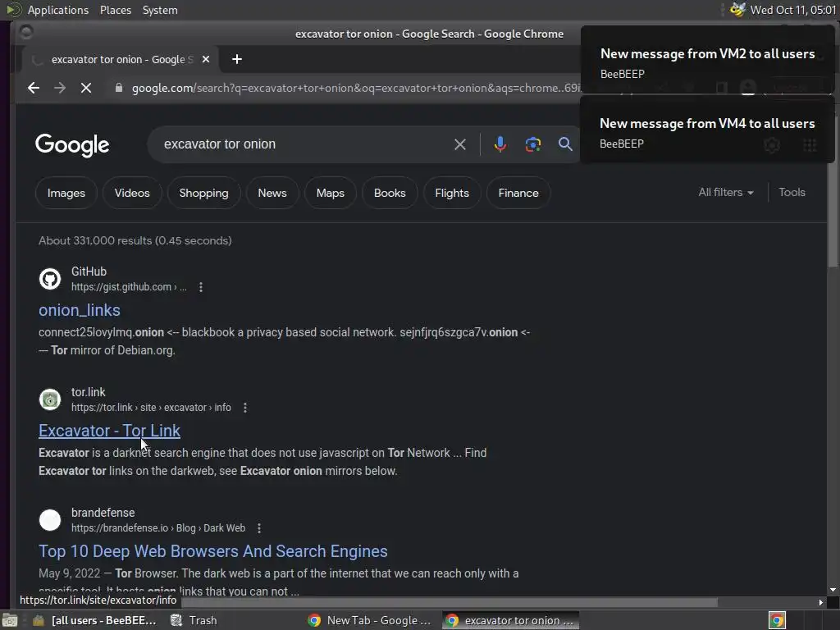Open the Applications menu
The height and width of the screenshot is (630, 840).
tap(58, 10)
